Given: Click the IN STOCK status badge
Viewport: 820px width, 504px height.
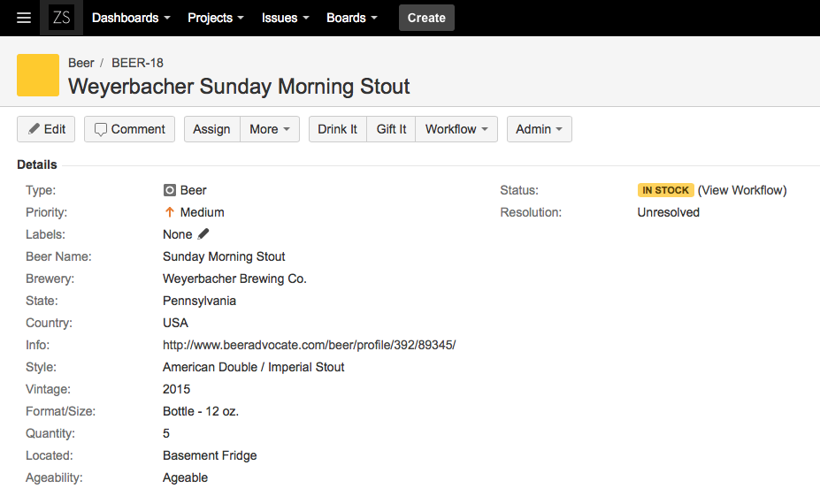Looking at the screenshot, I should 666,190.
